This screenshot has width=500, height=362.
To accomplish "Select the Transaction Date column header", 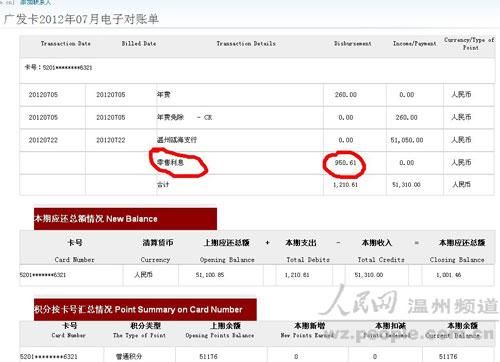I will [x=66, y=44].
